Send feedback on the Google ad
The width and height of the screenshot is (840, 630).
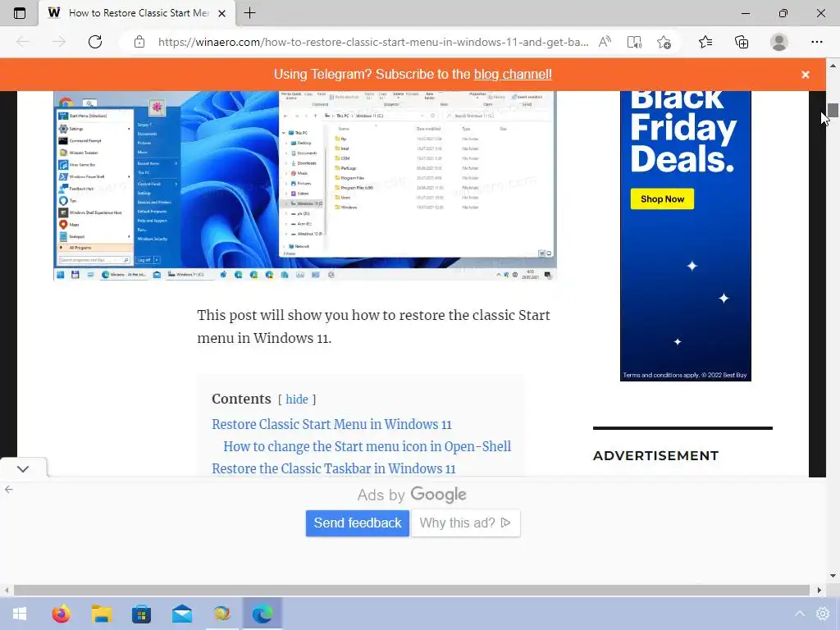pyautogui.click(x=358, y=523)
